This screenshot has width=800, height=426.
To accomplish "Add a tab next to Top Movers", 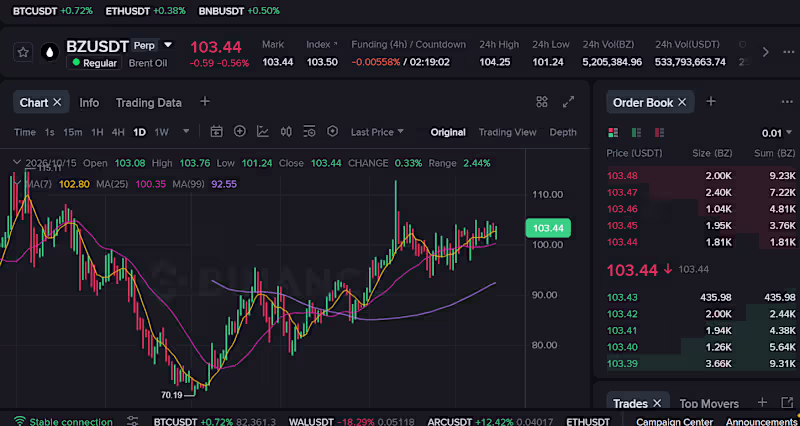I will (x=762, y=403).
